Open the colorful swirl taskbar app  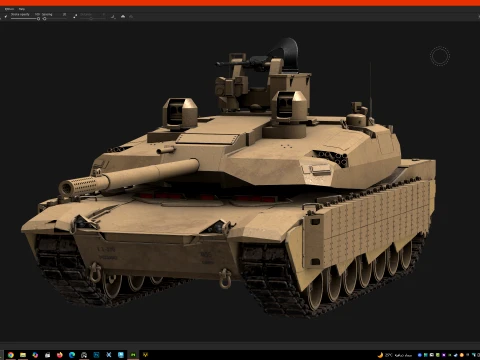[x=35, y=355]
